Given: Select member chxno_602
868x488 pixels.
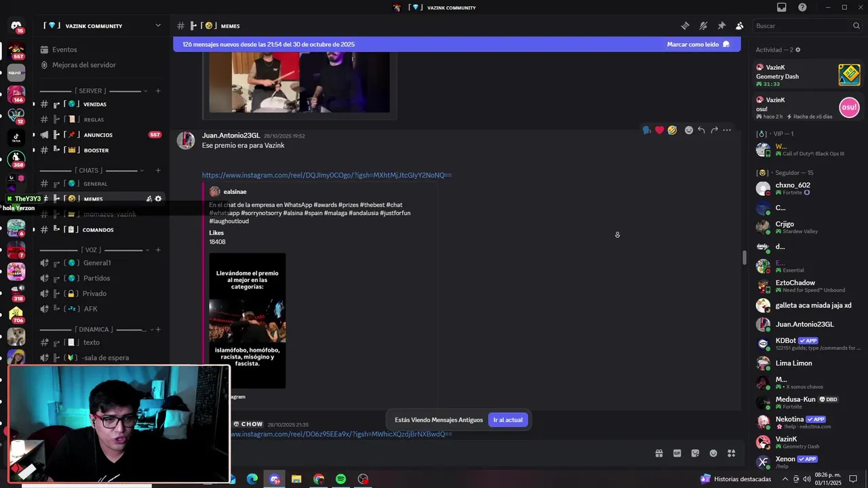Looking at the screenshot, I should click(808, 188).
